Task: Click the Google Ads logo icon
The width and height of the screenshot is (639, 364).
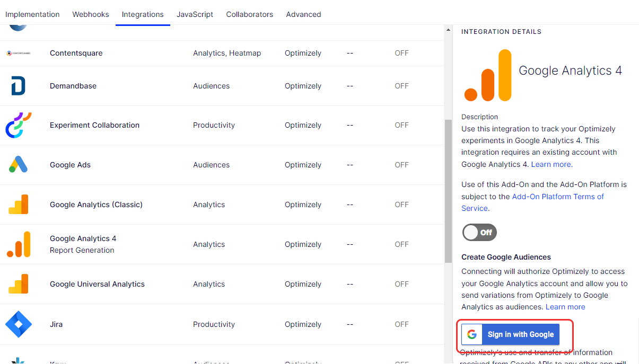Action: (19, 165)
